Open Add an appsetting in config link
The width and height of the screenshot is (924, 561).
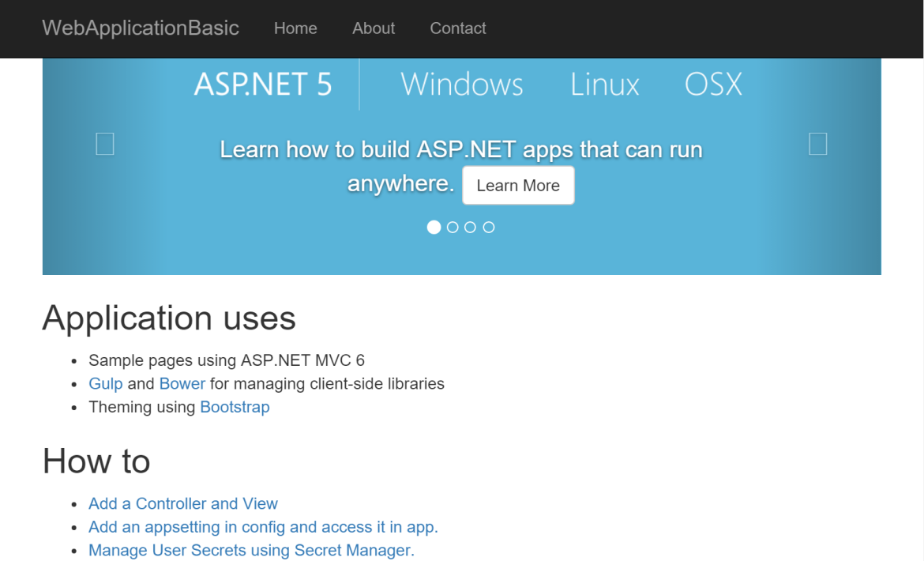(263, 527)
